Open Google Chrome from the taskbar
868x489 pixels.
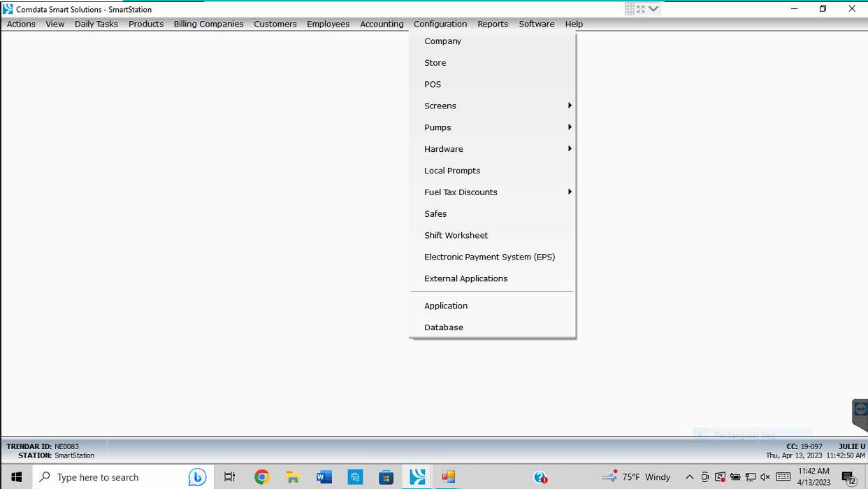[x=262, y=477]
